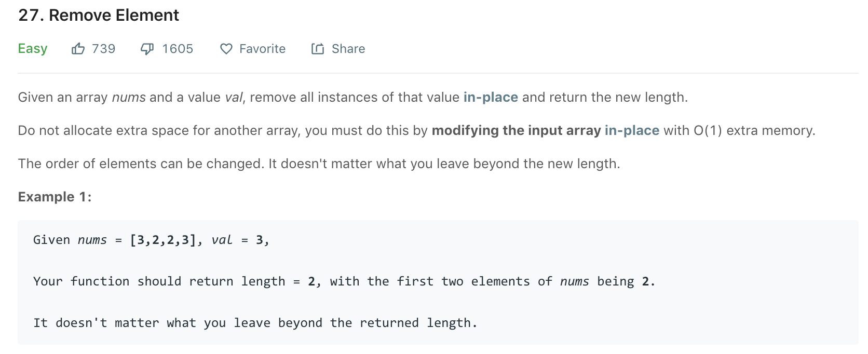The width and height of the screenshot is (868, 354).
Task: Click the italic word val in description
Action: coord(233,98)
